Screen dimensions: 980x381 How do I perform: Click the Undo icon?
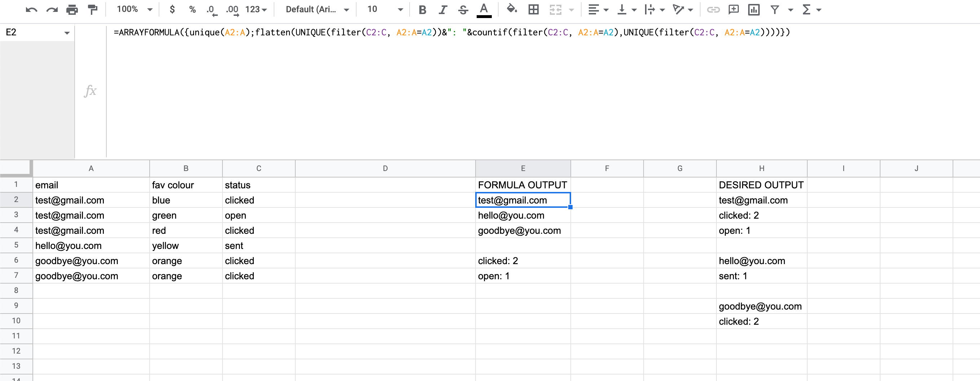32,9
